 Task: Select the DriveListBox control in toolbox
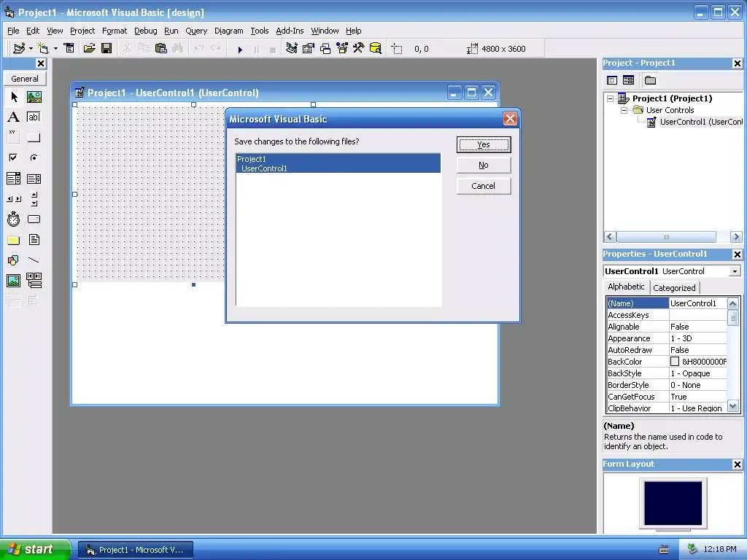pos(34,219)
